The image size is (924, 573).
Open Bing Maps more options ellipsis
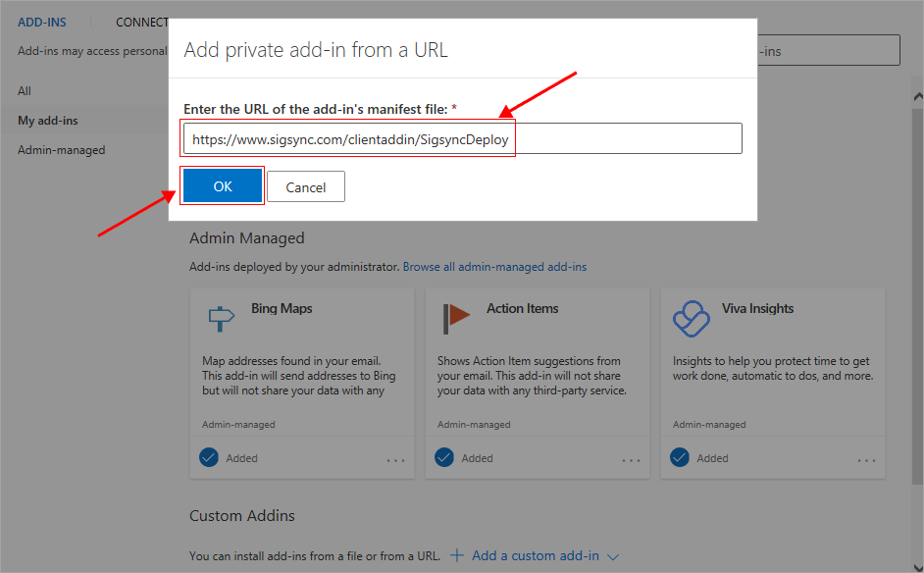pos(395,459)
